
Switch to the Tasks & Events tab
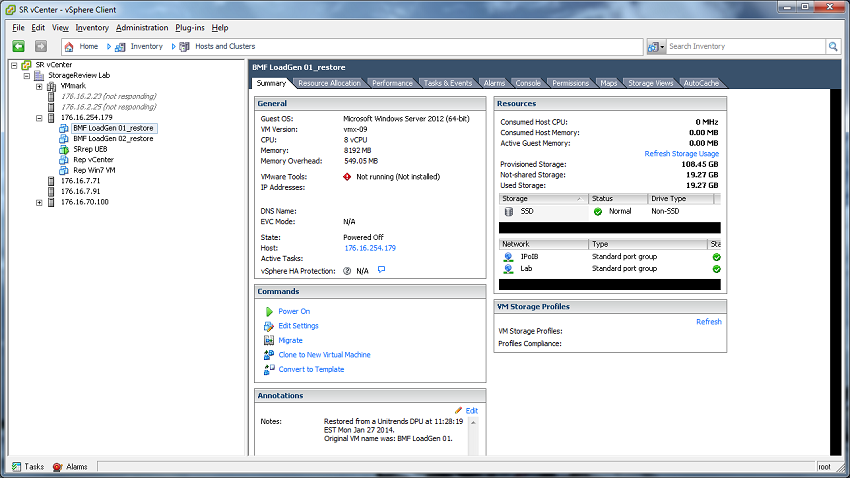point(448,83)
